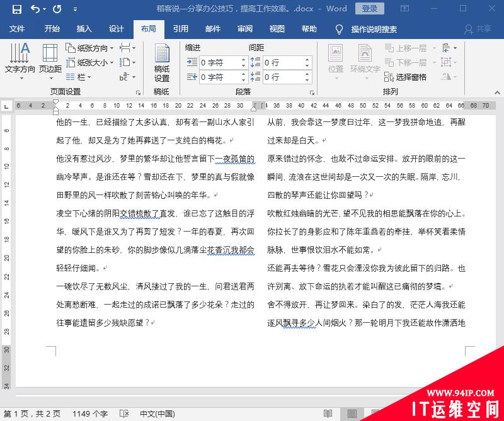Switch to the 邮件 tab
The height and width of the screenshot is (421, 504).
tap(213, 29)
